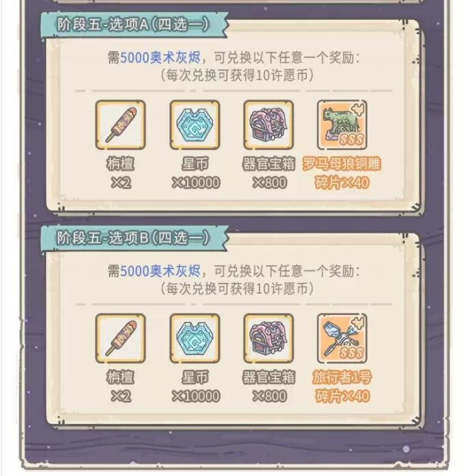The image size is (464, 476).
Task: Open the 阶段五-选项A banner header
Action: (x=134, y=25)
